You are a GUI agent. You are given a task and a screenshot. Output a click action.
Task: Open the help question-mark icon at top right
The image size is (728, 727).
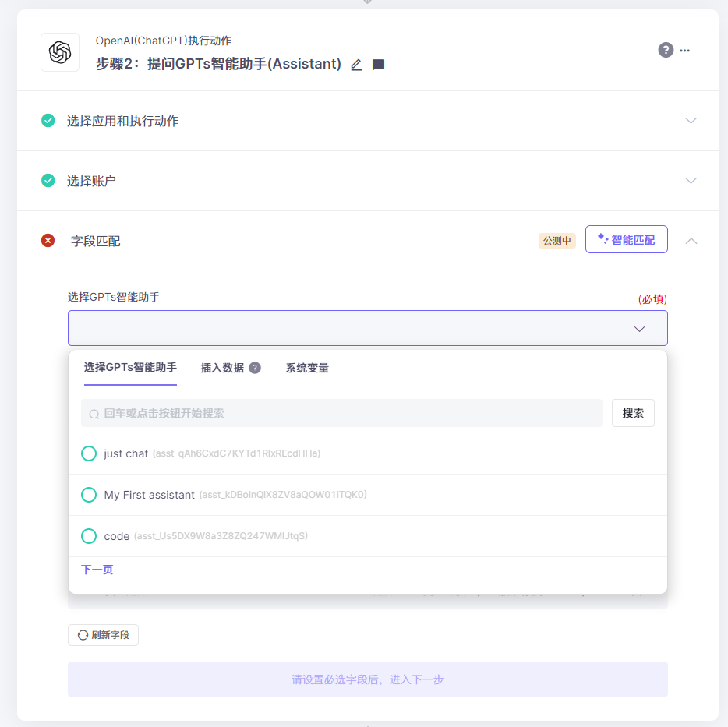click(x=666, y=50)
